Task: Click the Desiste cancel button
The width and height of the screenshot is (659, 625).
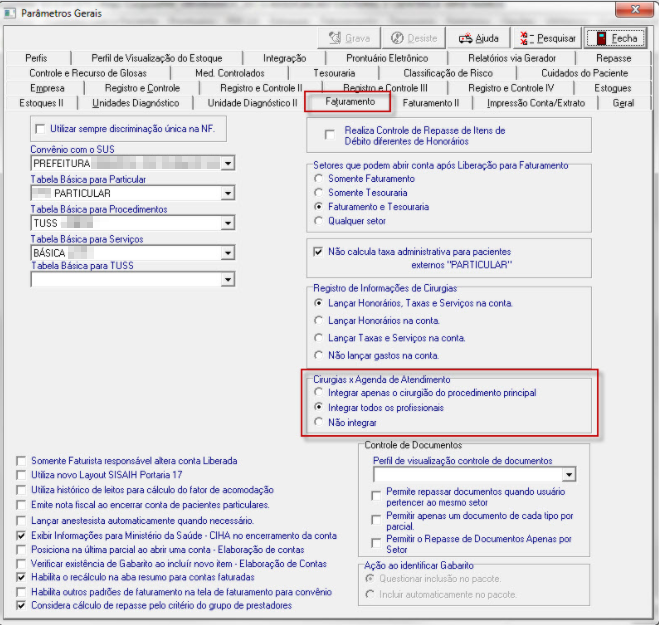Action: click(x=414, y=38)
